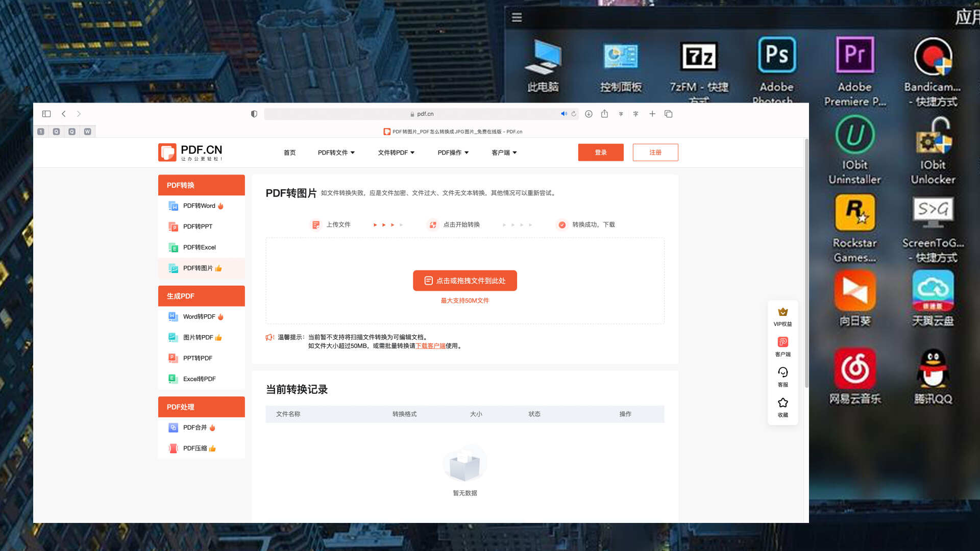Click the PDF转图片 page tab title

[453, 132]
